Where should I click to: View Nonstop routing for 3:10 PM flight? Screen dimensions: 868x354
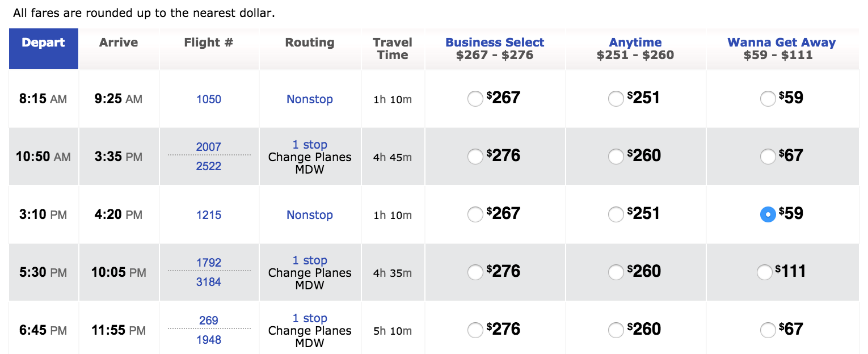tap(309, 215)
